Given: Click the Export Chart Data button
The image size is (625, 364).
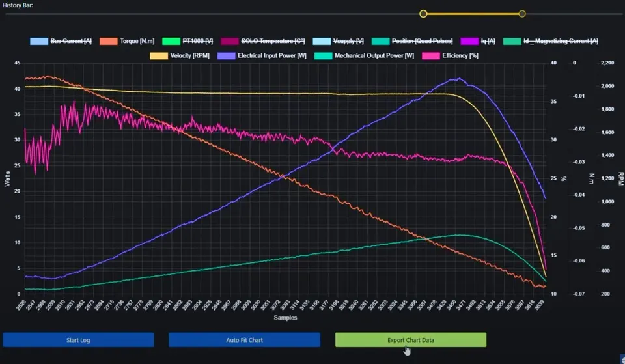Looking at the screenshot, I should coord(411,340).
